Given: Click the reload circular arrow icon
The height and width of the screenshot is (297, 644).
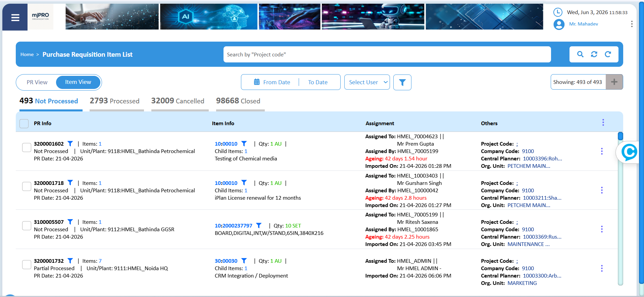Looking at the screenshot, I should point(608,54).
